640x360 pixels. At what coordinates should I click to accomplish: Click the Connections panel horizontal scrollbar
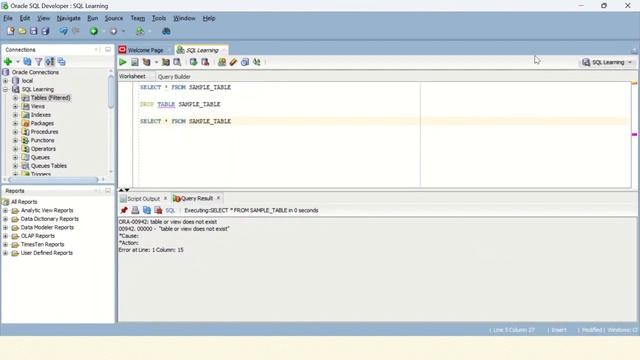coord(54,180)
